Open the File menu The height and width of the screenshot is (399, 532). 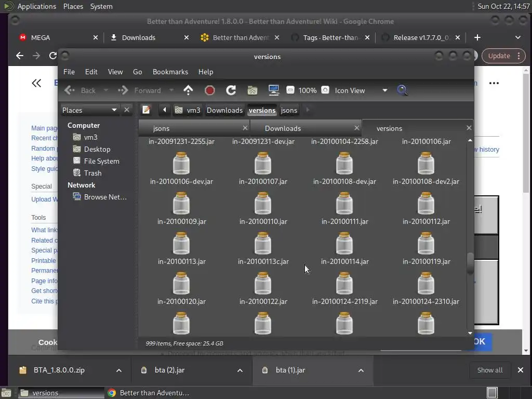69,72
